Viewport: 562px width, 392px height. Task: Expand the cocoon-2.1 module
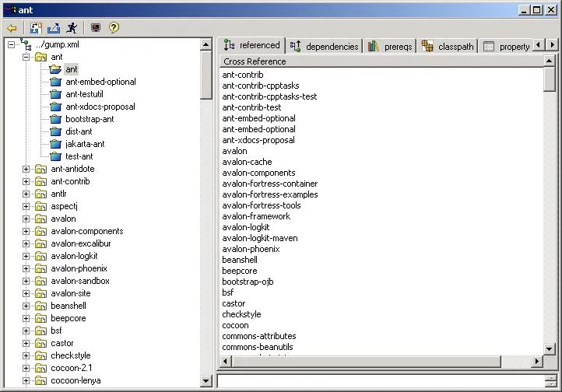26,369
